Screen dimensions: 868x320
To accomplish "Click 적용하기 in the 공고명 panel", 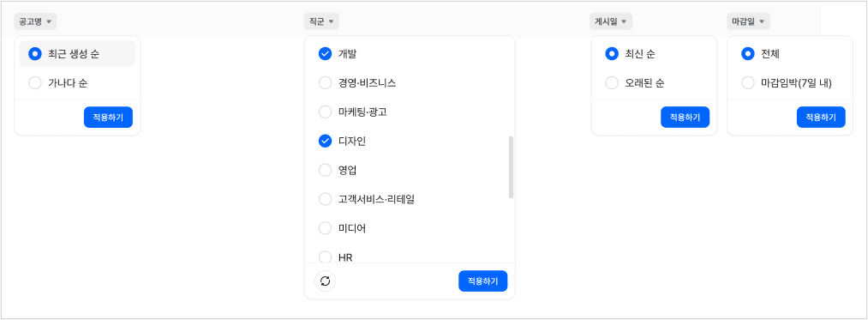I will pyautogui.click(x=109, y=117).
